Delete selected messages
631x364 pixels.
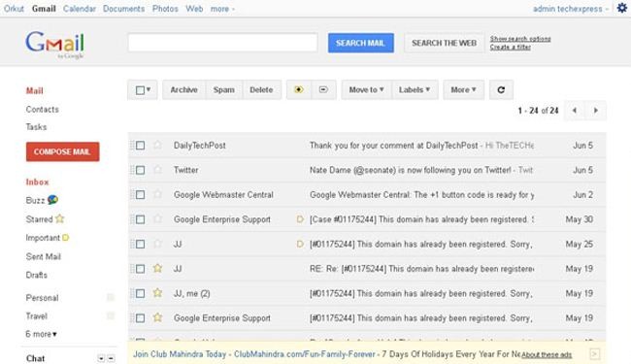tap(261, 89)
